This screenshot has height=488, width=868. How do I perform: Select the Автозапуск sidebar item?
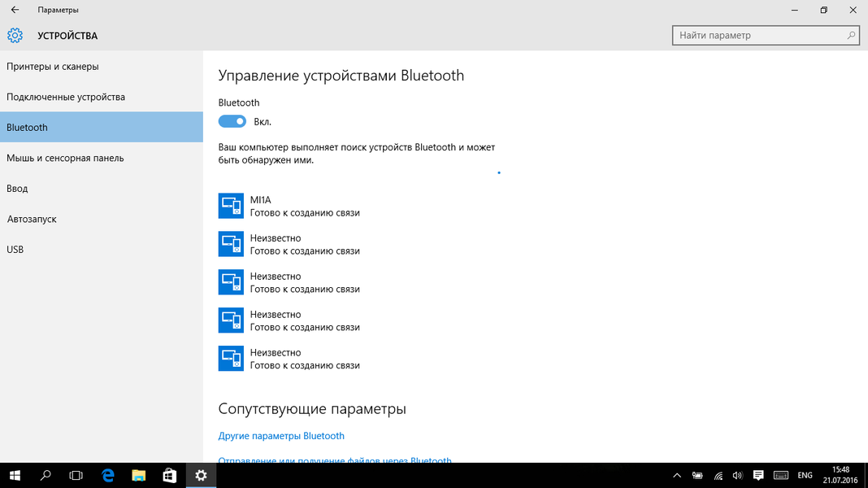pos(32,219)
